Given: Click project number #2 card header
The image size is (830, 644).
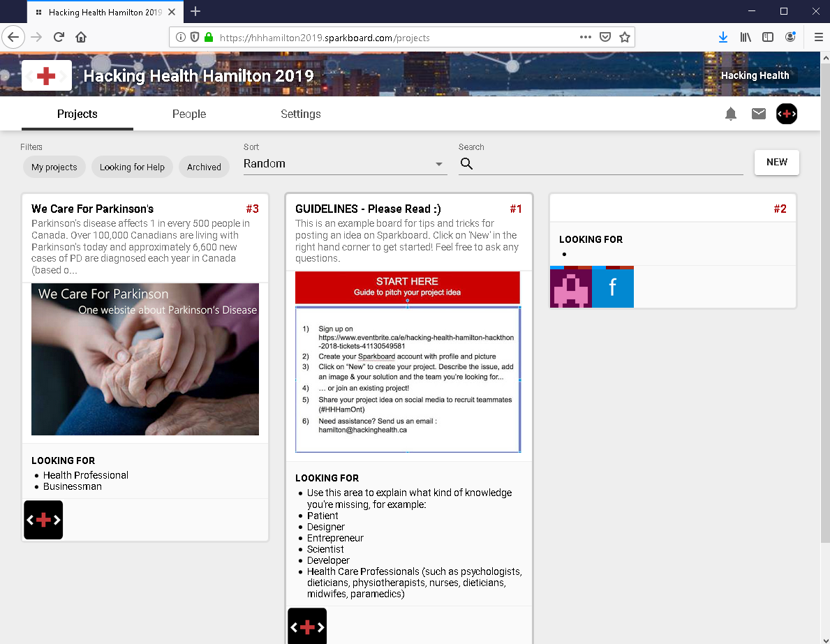Looking at the screenshot, I should (673, 209).
